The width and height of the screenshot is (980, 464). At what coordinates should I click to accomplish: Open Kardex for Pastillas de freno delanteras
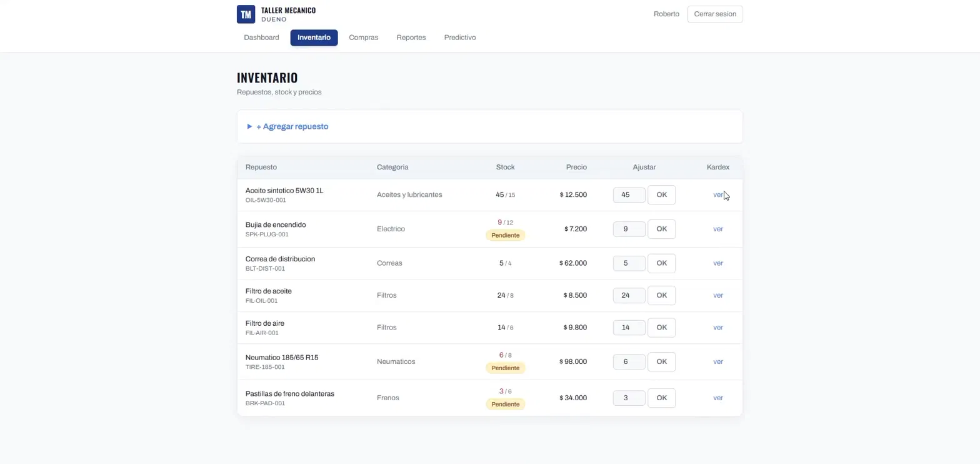[x=718, y=398]
